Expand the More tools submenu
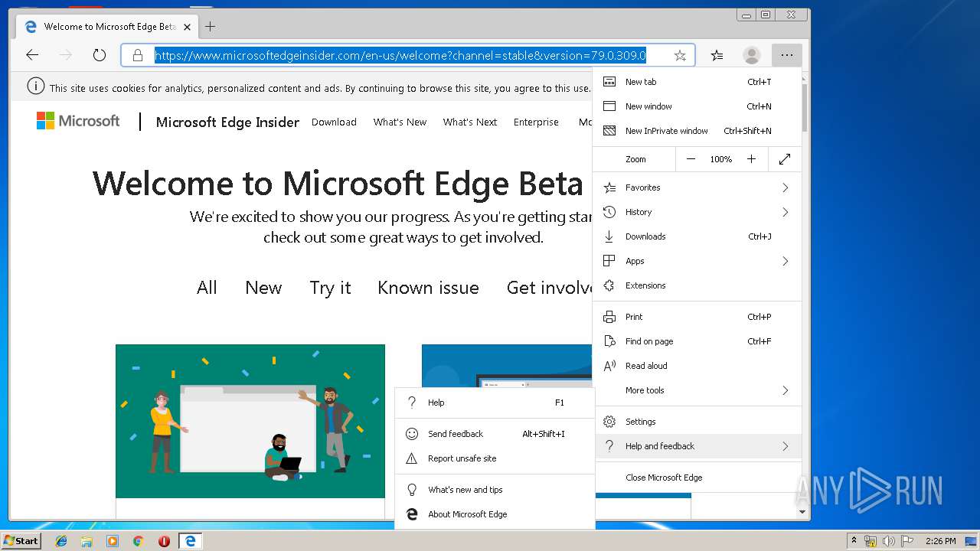The image size is (980, 551). (697, 390)
